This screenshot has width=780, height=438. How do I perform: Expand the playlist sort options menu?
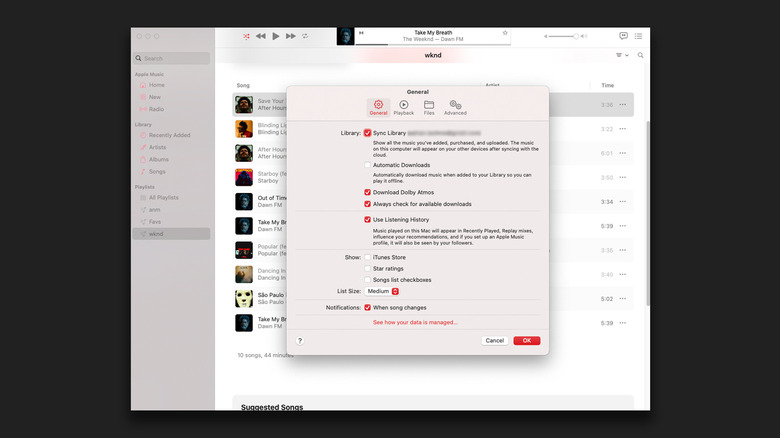623,56
